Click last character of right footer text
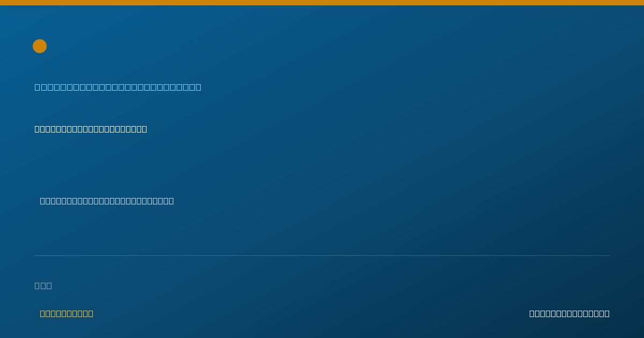This screenshot has width=644, height=338. click(x=607, y=313)
